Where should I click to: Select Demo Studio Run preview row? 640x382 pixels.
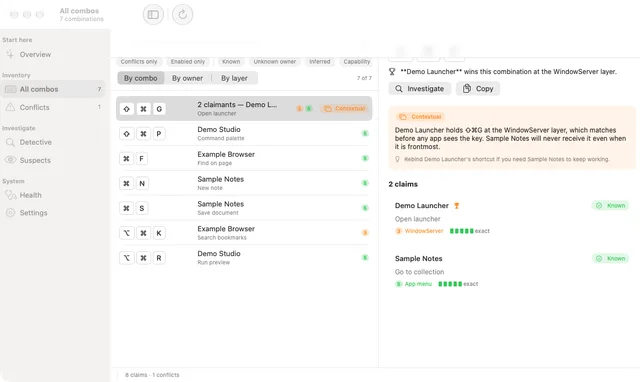coord(244,258)
